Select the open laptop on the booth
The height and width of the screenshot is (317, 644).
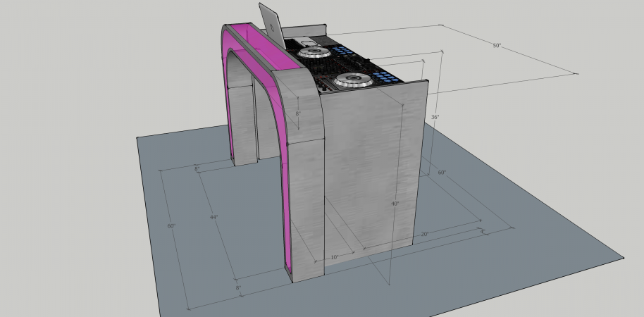[272, 25]
